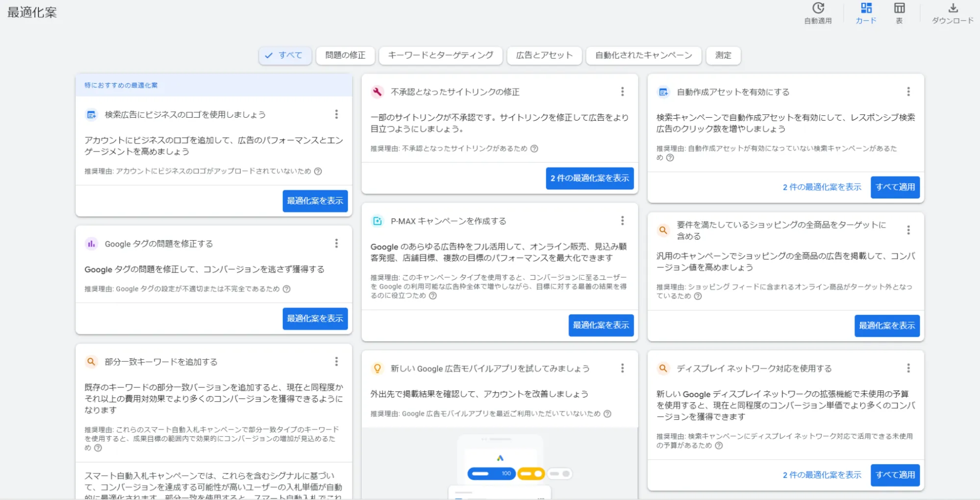980x500 pixels.
Task: Click the chart icon on Google タグ card
Action: click(x=91, y=244)
